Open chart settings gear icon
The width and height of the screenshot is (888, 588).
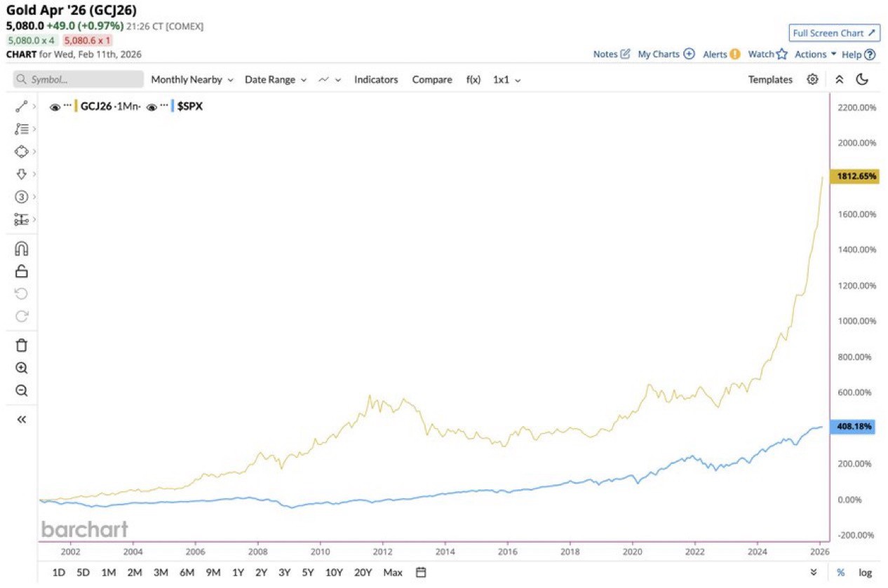click(812, 79)
